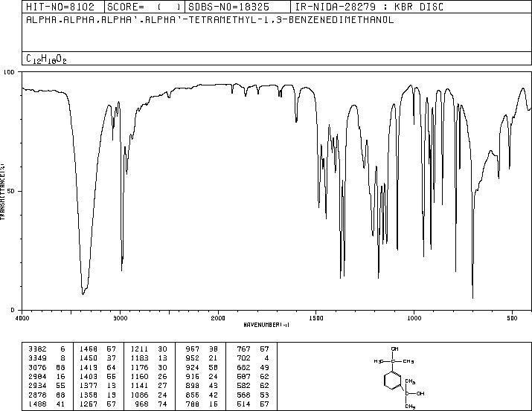Click peak table entry 1267

click(89, 404)
